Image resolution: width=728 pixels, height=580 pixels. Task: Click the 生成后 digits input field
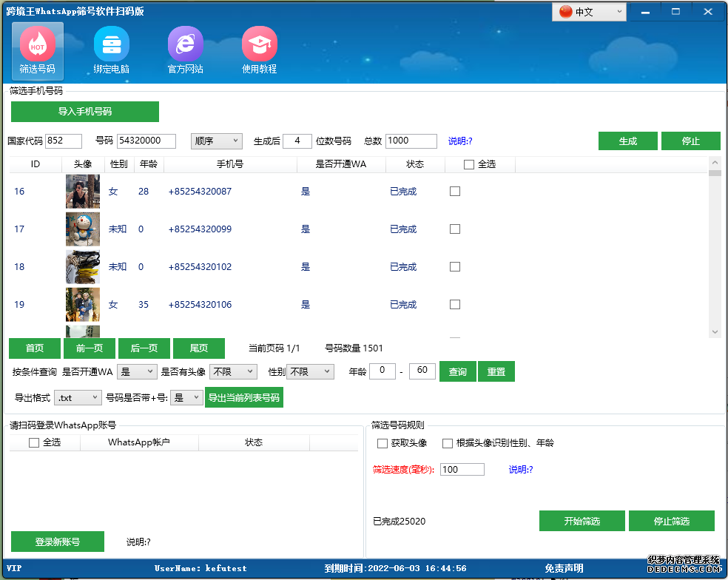[297, 141]
